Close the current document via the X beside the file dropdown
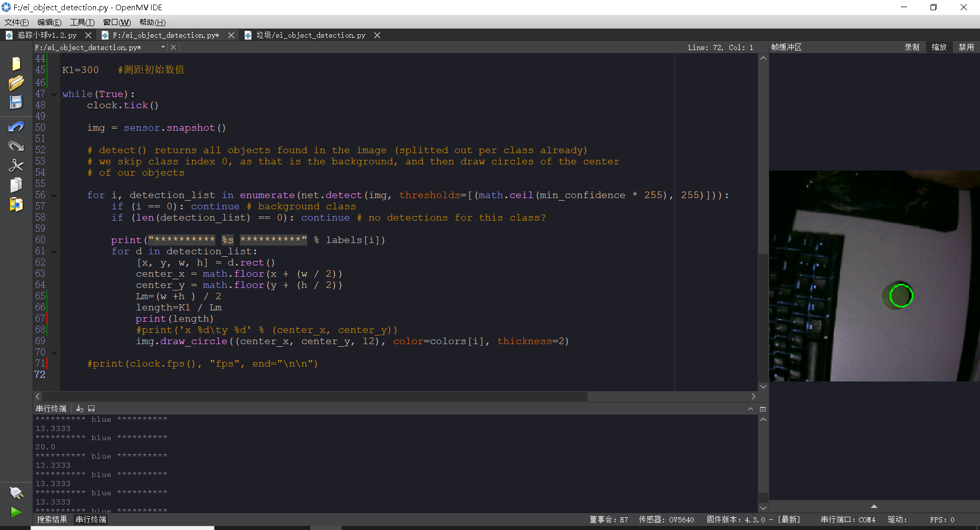 pyautogui.click(x=174, y=47)
